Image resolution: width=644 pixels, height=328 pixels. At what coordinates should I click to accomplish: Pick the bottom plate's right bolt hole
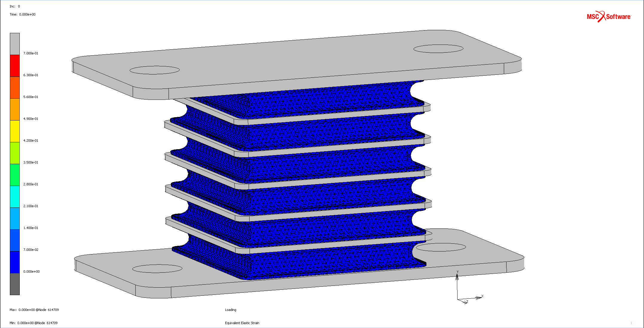coord(441,247)
